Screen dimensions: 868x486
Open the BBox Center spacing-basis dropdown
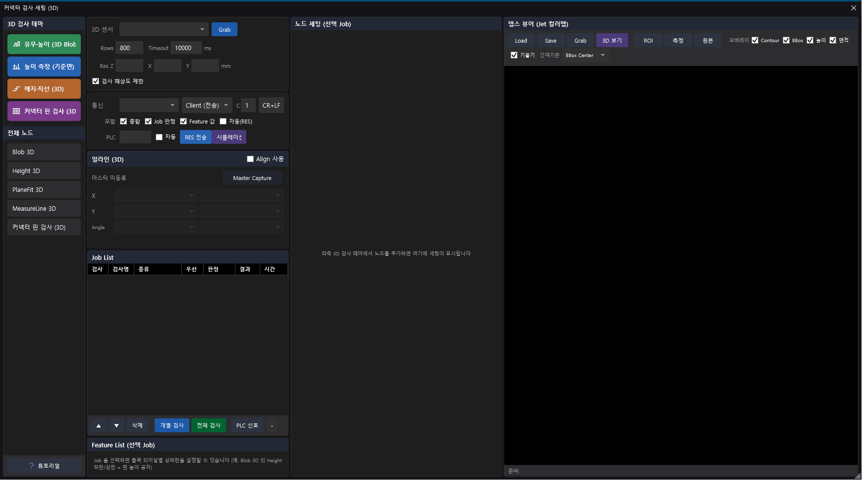click(585, 55)
